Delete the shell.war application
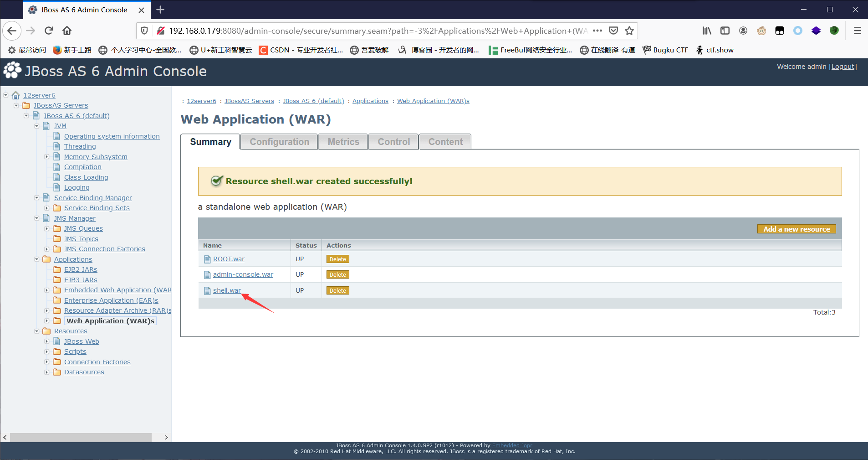Image resolution: width=868 pixels, height=460 pixels. [x=338, y=290]
